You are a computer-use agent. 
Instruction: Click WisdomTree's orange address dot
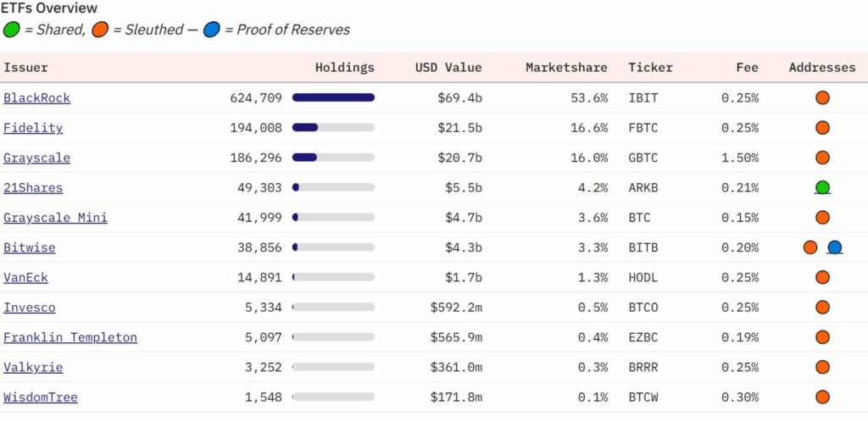pos(822,397)
